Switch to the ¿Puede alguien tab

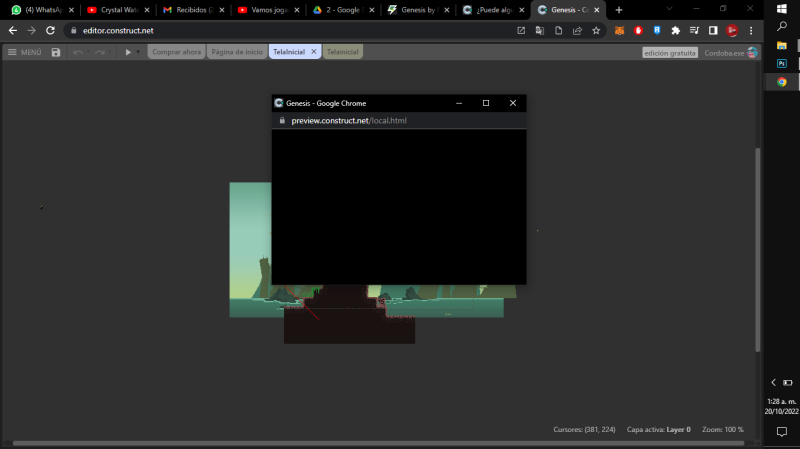pyautogui.click(x=493, y=10)
